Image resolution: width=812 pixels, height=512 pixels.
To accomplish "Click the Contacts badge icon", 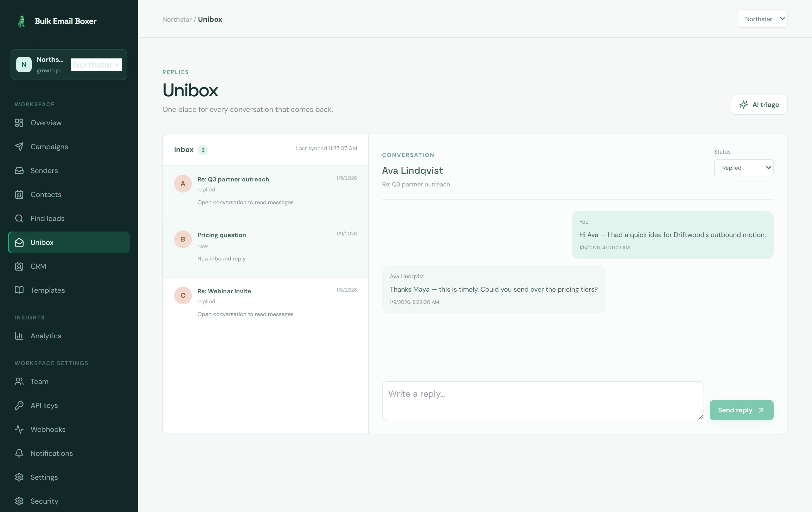I will pos(19,195).
